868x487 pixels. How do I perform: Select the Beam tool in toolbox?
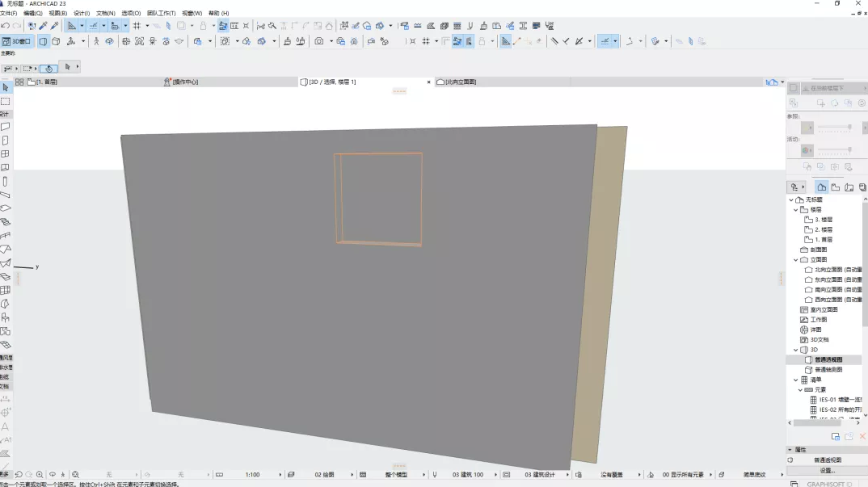tap(6, 195)
